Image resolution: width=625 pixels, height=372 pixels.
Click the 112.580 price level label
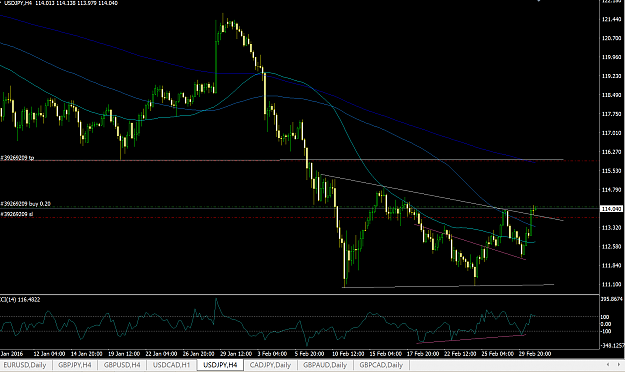(611, 246)
